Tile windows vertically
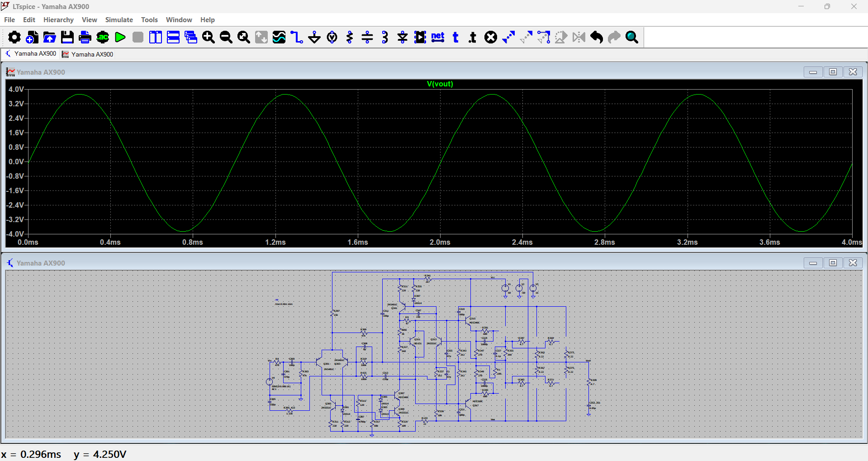Viewport: 868px width, 461px height. tap(156, 37)
